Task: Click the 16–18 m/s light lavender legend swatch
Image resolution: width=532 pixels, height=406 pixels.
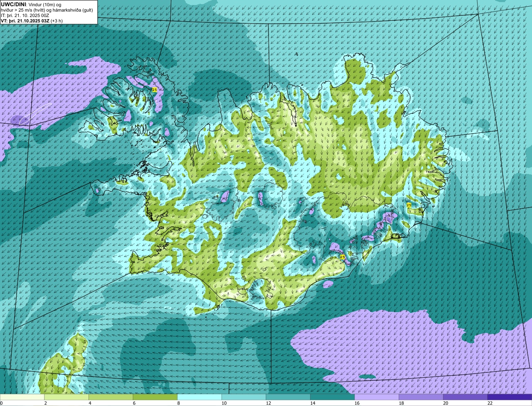Action: click(x=377, y=397)
